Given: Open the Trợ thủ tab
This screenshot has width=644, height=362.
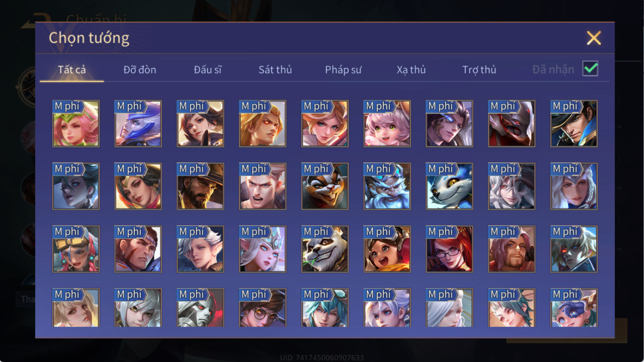Looking at the screenshot, I should (x=479, y=70).
